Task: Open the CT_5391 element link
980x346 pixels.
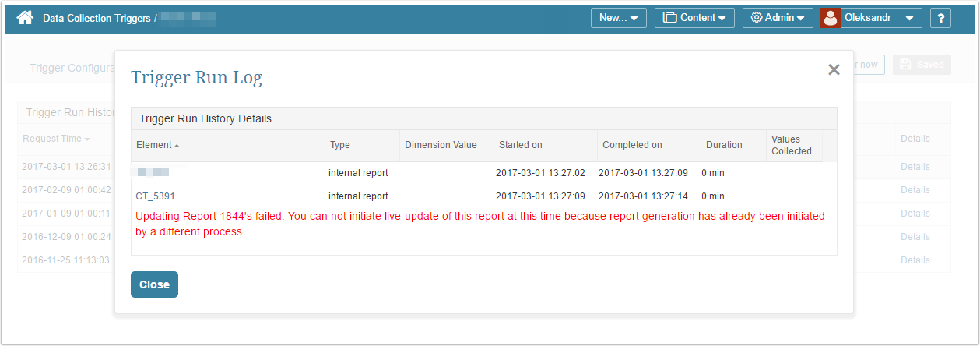Action: click(155, 196)
